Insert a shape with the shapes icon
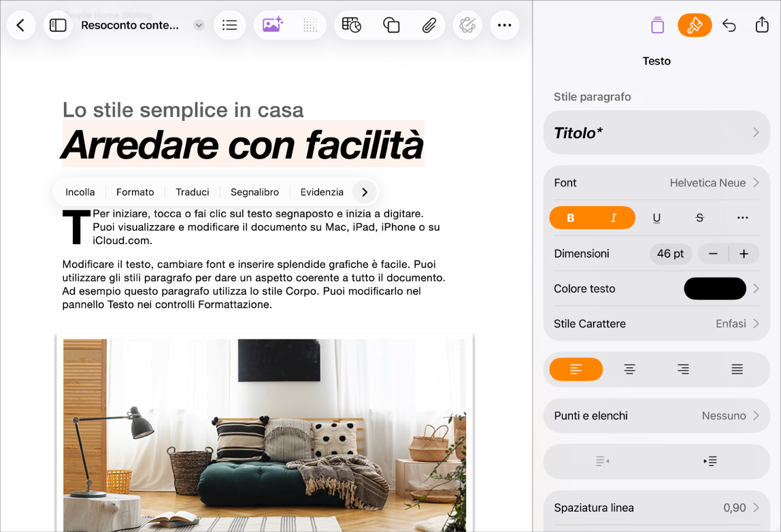Viewport: 781px width, 532px height. coord(391,25)
